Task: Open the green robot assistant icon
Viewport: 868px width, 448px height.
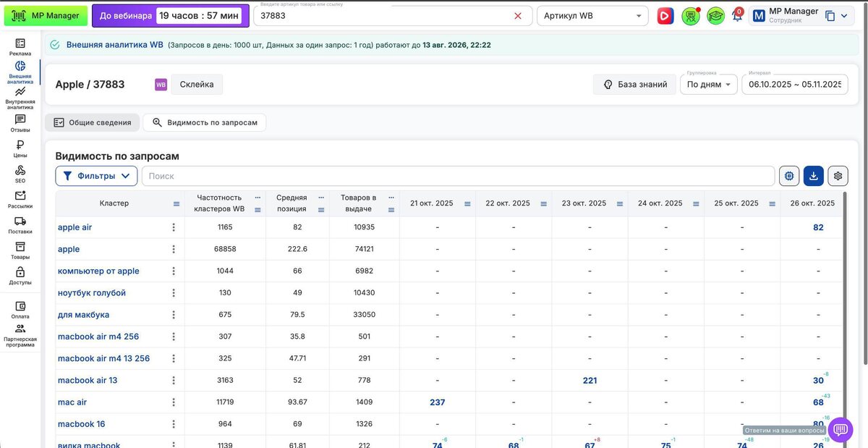Action: click(691, 16)
